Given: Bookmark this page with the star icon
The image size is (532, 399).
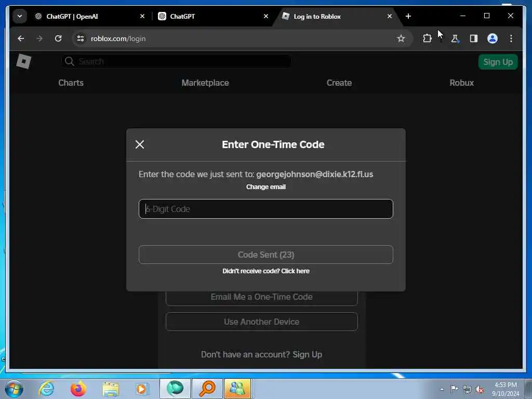Looking at the screenshot, I should (401, 38).
